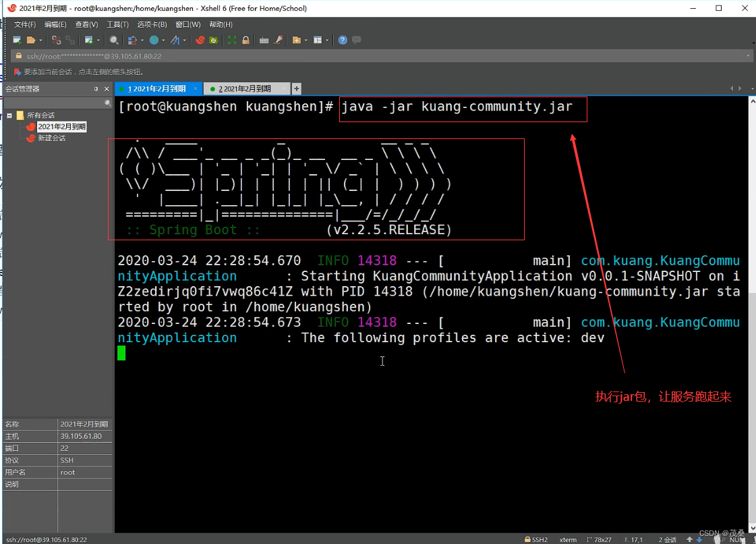Expand the address bar history dropdown
Viewport: 756px width, 544px height.
pos(748,56)
